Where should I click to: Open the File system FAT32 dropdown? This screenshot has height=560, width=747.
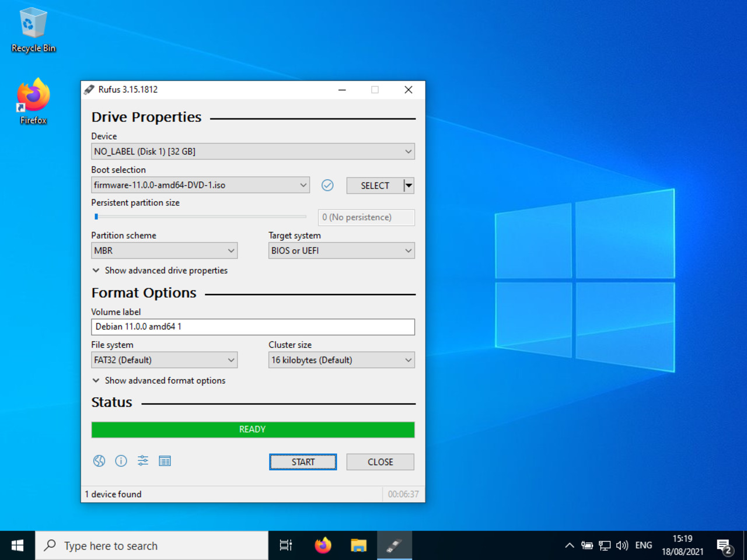point(164,360)
